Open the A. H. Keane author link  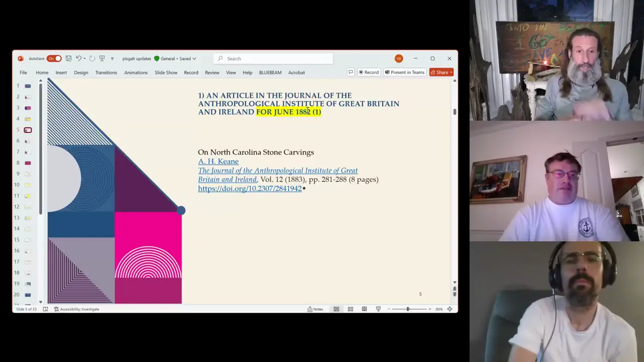point(218,161)
